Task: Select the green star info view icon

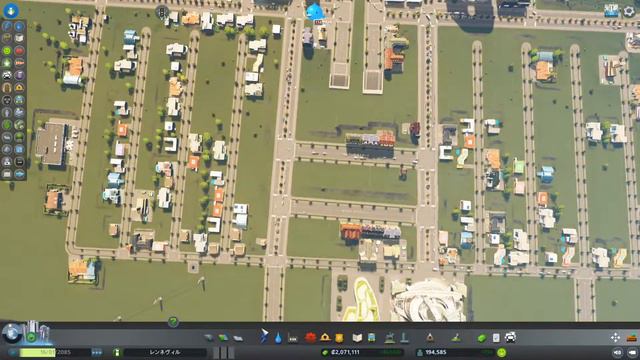Action: pyautogui.click(x=7, y=63)
